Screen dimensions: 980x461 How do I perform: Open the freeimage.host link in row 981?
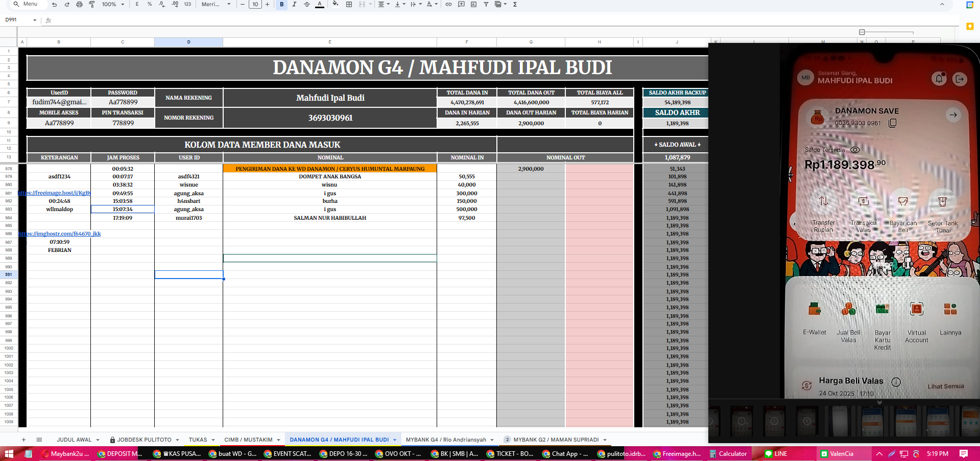(55, 193)
